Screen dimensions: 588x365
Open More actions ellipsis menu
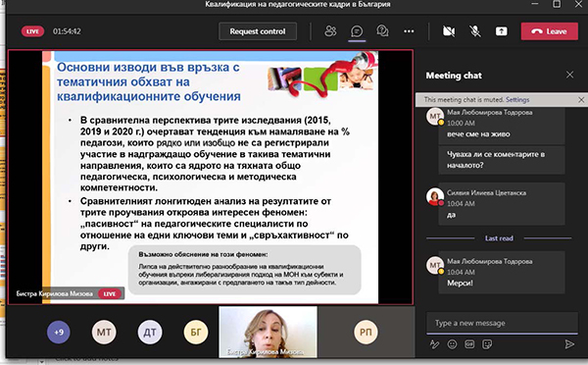pos(409,31)
